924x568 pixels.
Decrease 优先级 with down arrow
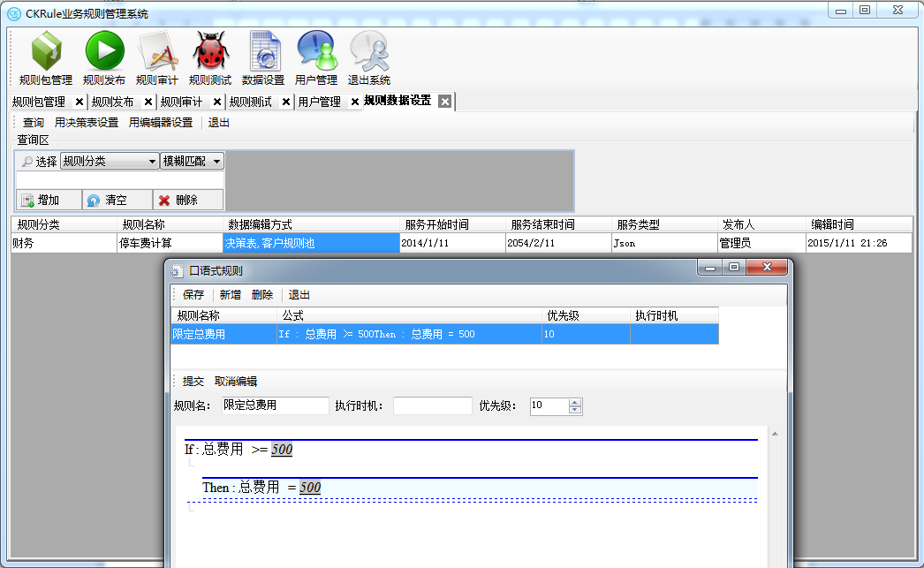point(575,410)
